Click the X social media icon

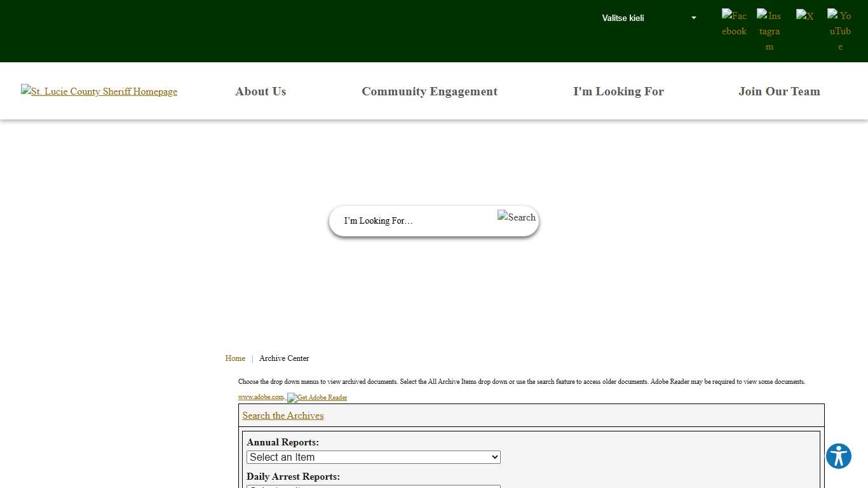[x=804, y=17]
